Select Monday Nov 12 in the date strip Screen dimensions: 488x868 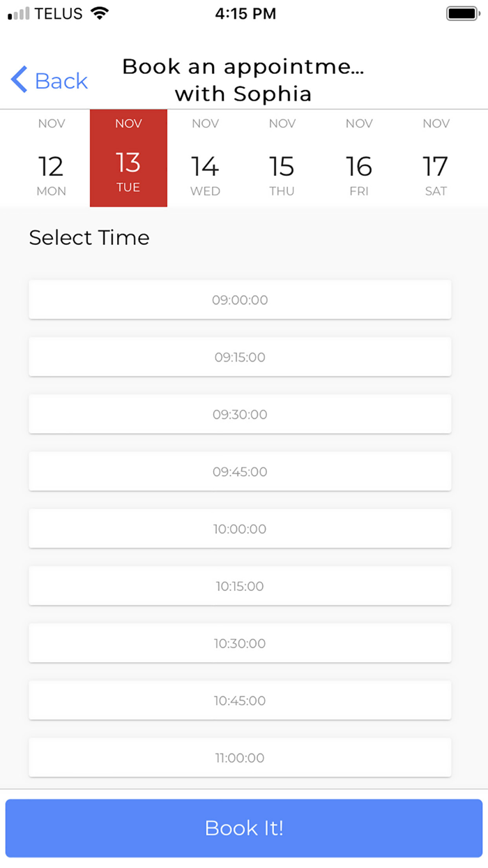point(52,158)
